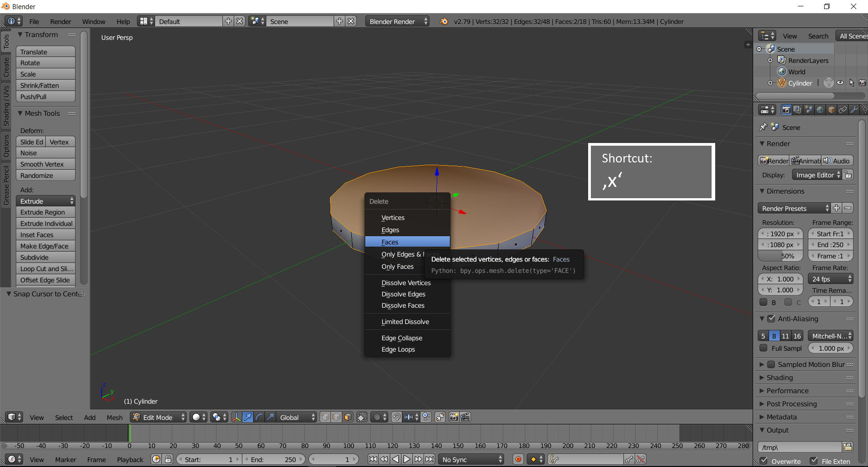Choose Edge Loops in the Delete menu
Image resolution: width=868 pixels, height=467 pixels.
[407, 349]
